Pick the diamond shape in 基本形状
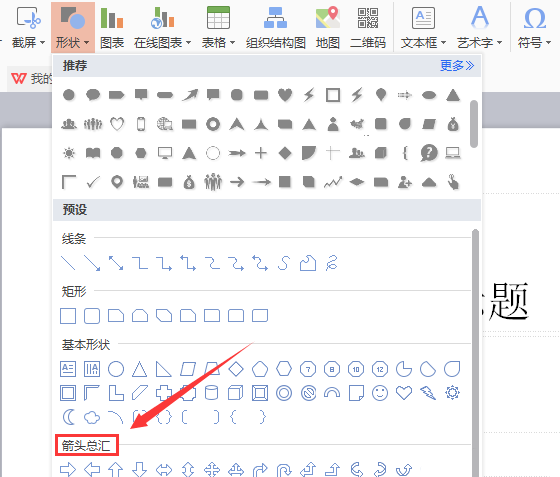The image size is (560, 477). coord(236,369)
